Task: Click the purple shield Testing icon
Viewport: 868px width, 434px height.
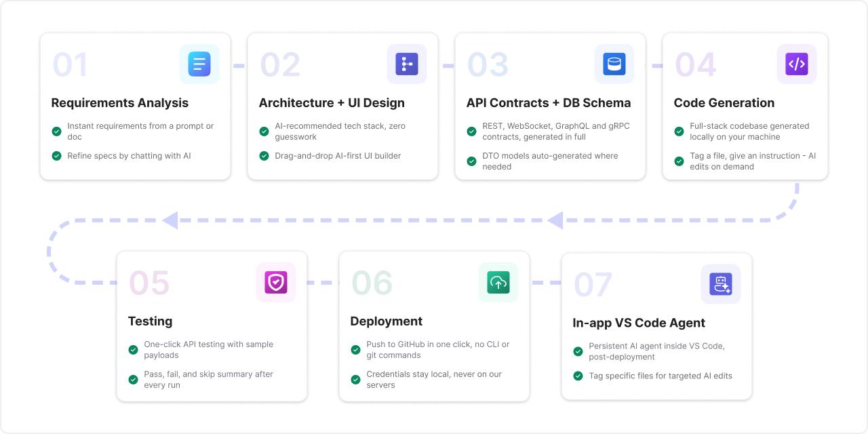Action: coord(276,282)
